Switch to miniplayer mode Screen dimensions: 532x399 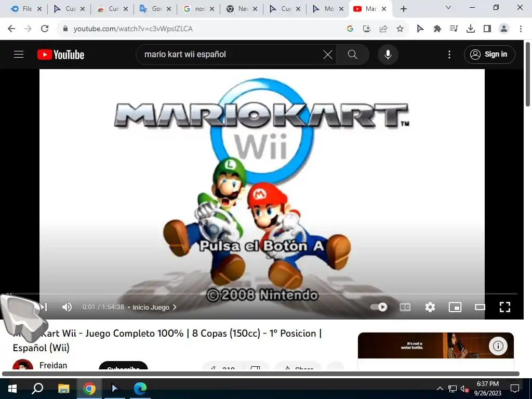(455, 307)
